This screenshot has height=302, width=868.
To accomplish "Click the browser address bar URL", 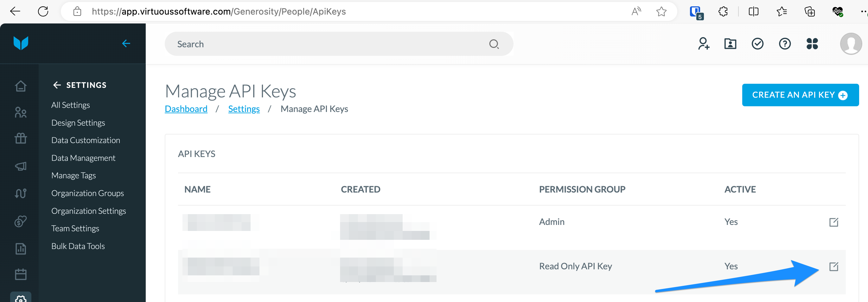I will pos(219,11).
